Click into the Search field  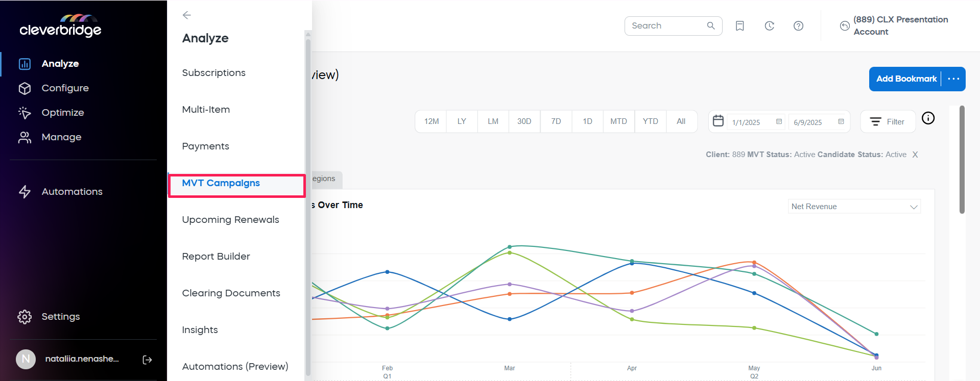[x=666, y=26]
